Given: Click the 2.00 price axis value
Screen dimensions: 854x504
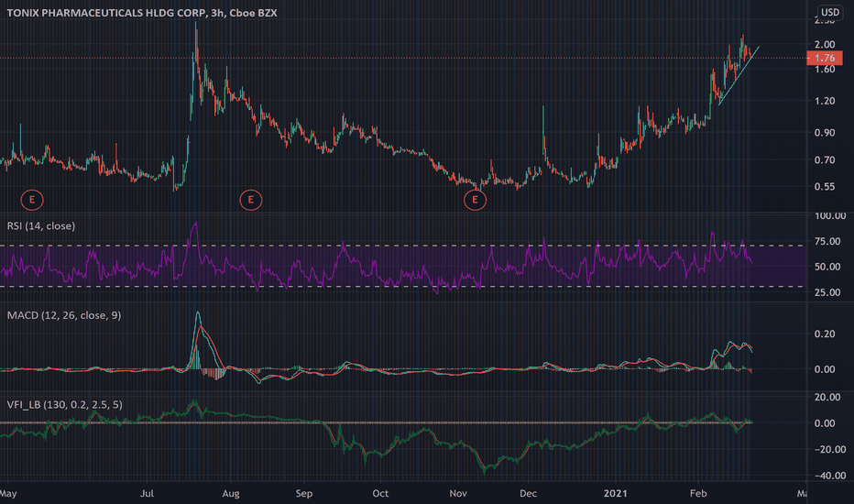Looking at the screenshot, I should (825, 45).
